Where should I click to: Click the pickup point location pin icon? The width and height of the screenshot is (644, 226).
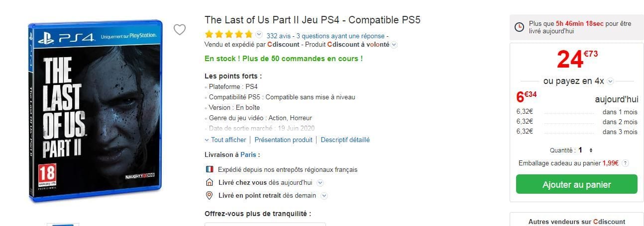tap(210, 195)
